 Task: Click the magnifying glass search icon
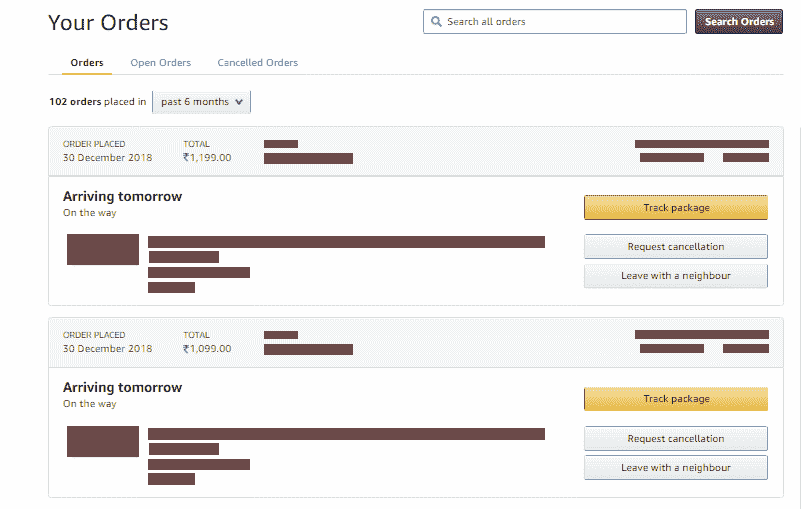pyautogui.click(x=436, y=21)
